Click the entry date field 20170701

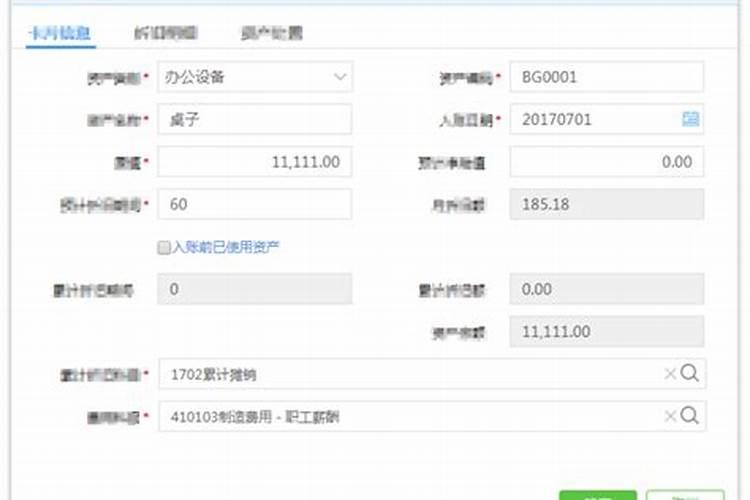tap(607, 119)
